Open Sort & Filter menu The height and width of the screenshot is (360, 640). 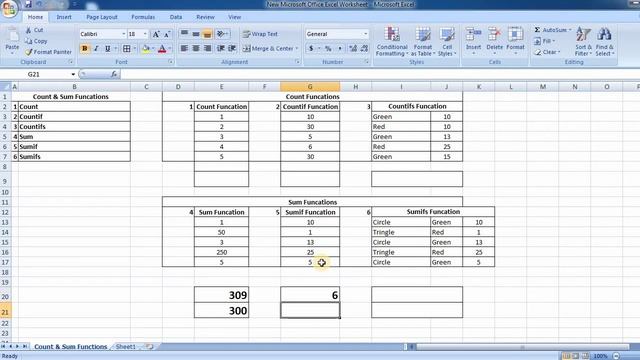583,41
